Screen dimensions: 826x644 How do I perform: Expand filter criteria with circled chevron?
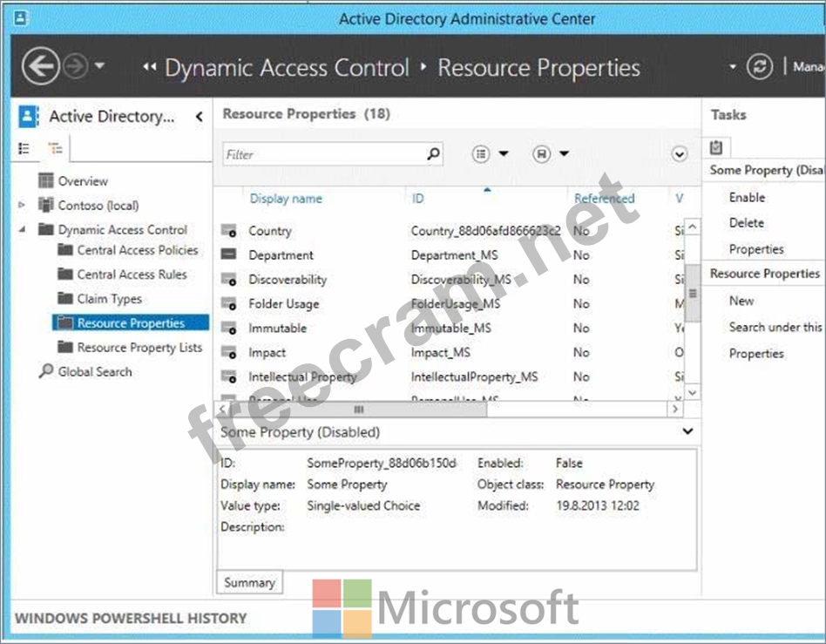tap(680, 154)
